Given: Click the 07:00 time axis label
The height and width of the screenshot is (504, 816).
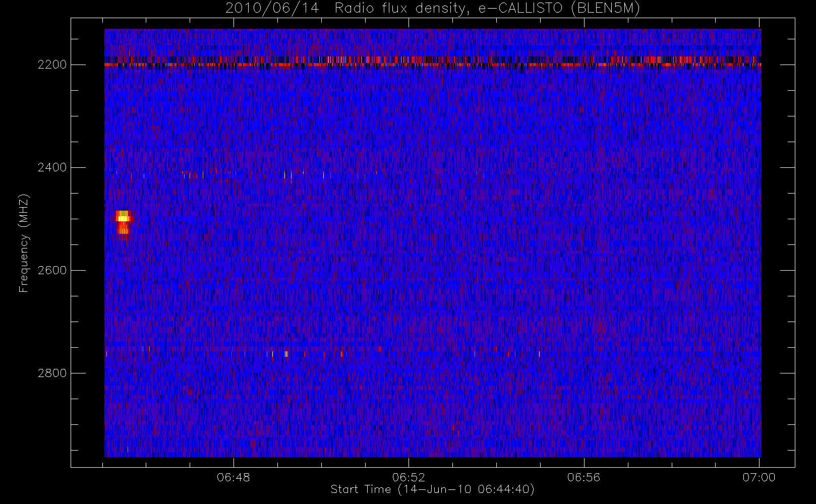Looking at the screenshot, I should click(x=759, y=477).
